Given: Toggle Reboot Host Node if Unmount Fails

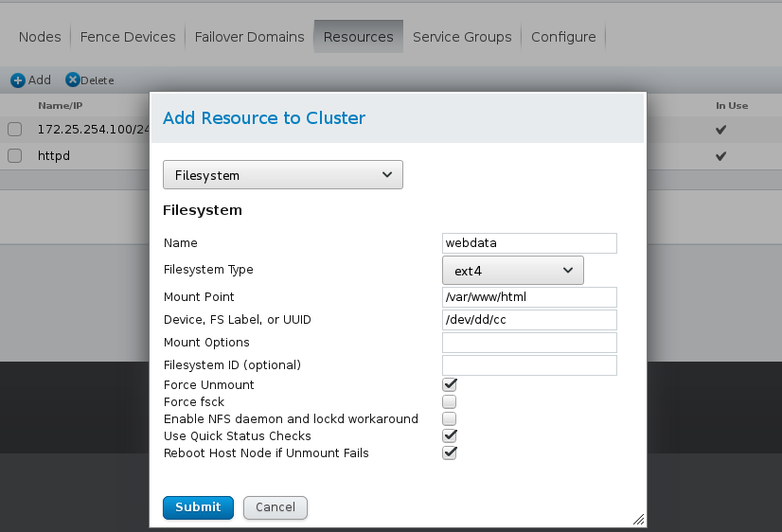Looking at the screenshot, I should pyautogui.click(x=450, y=452).
